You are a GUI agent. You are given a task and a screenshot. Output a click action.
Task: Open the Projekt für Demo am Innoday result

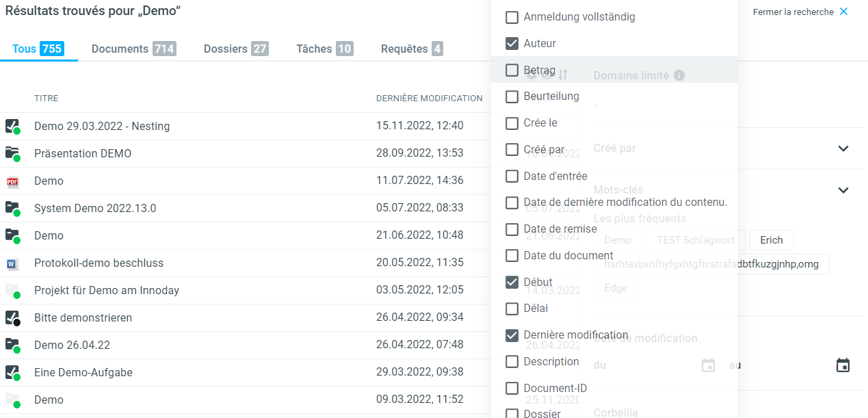coord(107,290)
